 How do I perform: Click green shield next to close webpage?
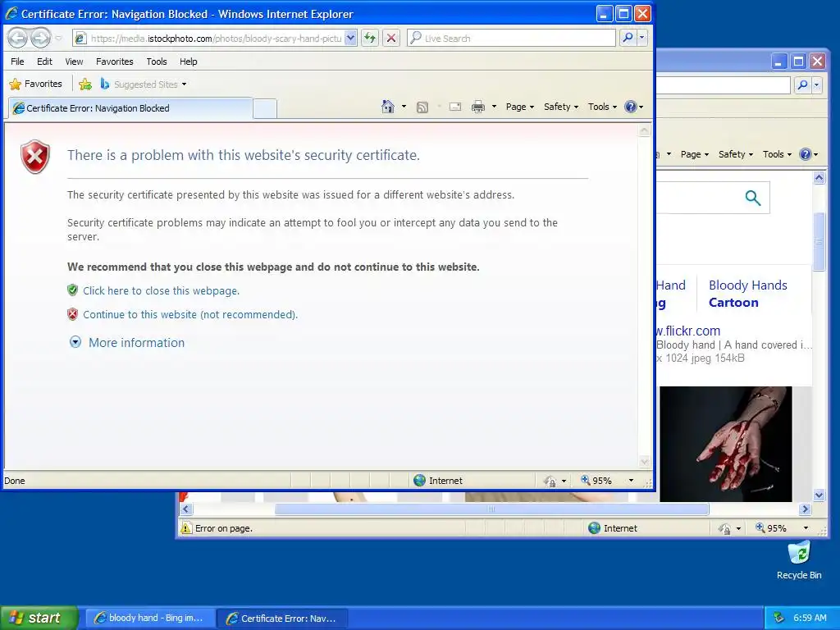(72, 290)
